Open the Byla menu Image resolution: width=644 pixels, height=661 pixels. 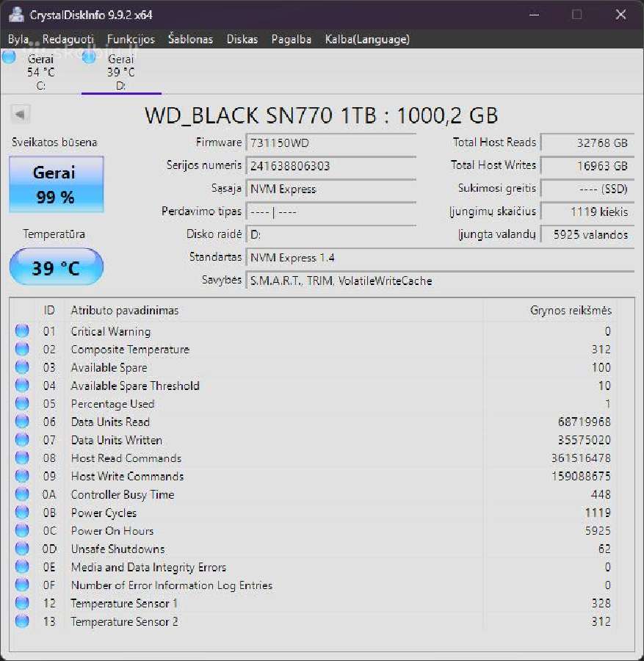(18, 39)
